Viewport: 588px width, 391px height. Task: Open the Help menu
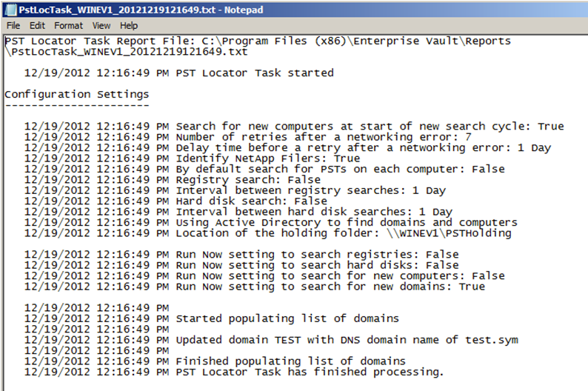pyautogui.click(x=129, y=25)
